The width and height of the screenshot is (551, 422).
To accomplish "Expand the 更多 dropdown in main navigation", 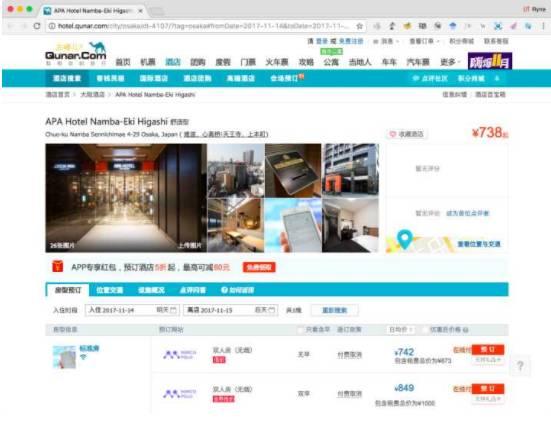I will (450, 62).
